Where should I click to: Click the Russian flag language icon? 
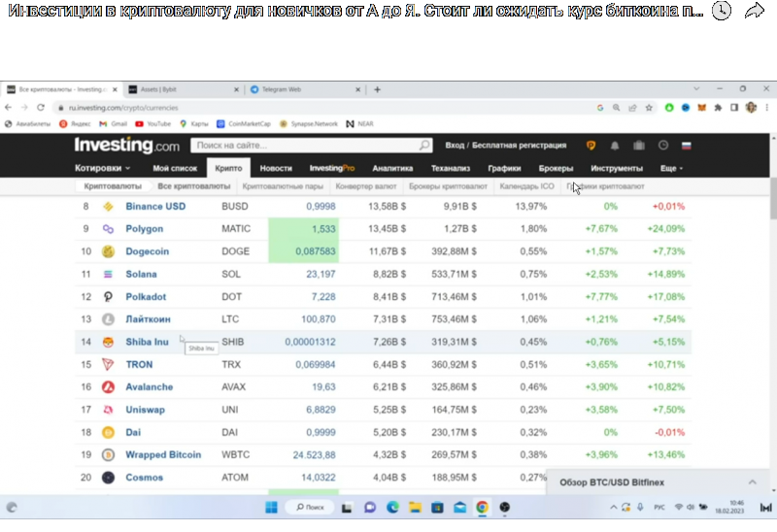[687, 146]
